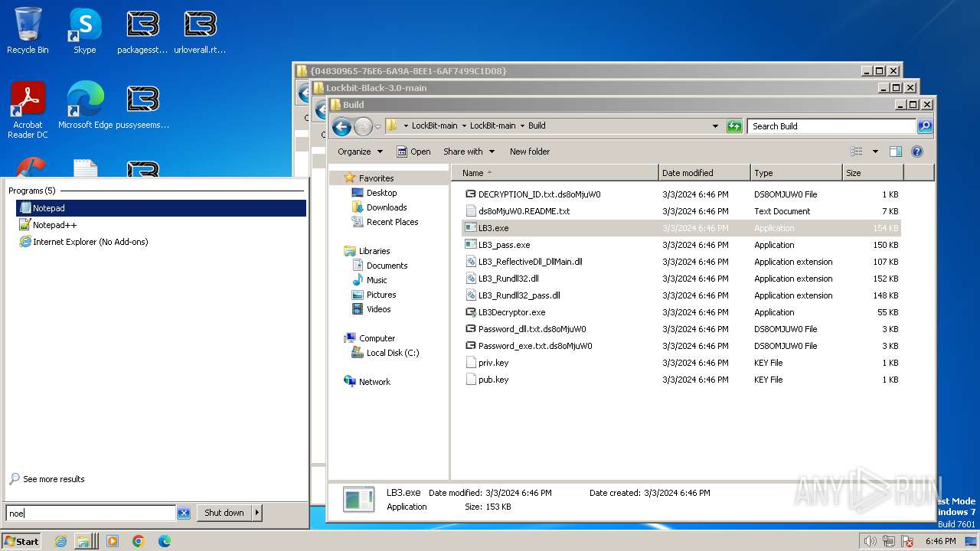Toggle the preview pane button

pos(896,152)
